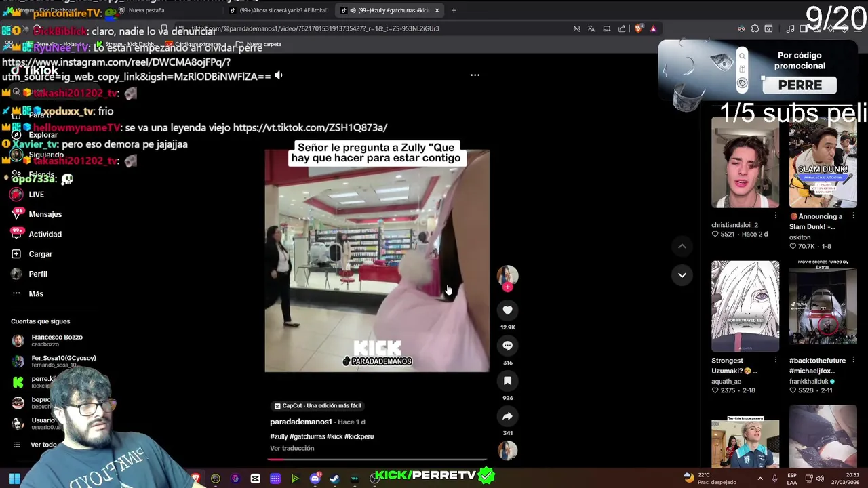The height and width of the screenshot is (488, 868).
Task: Expand the Más menu in sidebar
Action: [27, 293]
